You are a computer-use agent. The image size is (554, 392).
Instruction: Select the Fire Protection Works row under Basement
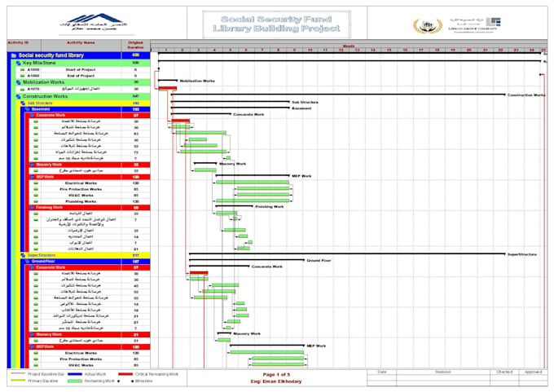(x=90, y=189)
